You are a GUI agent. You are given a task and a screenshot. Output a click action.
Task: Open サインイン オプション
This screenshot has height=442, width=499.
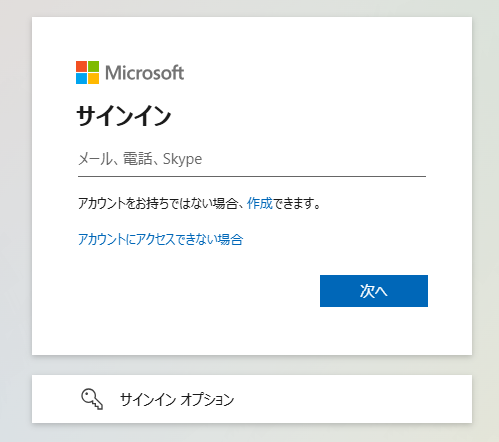(252, 399)
